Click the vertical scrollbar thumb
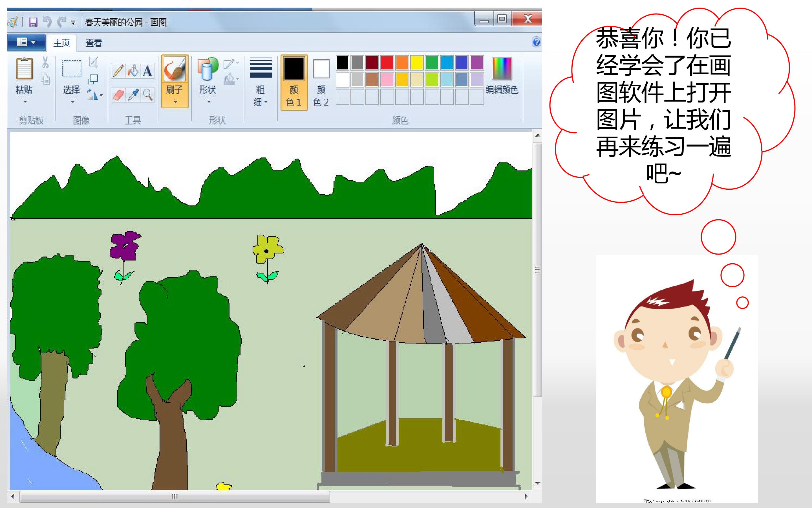The width and height of the screenshot is (812, 508). click(538, 270)
